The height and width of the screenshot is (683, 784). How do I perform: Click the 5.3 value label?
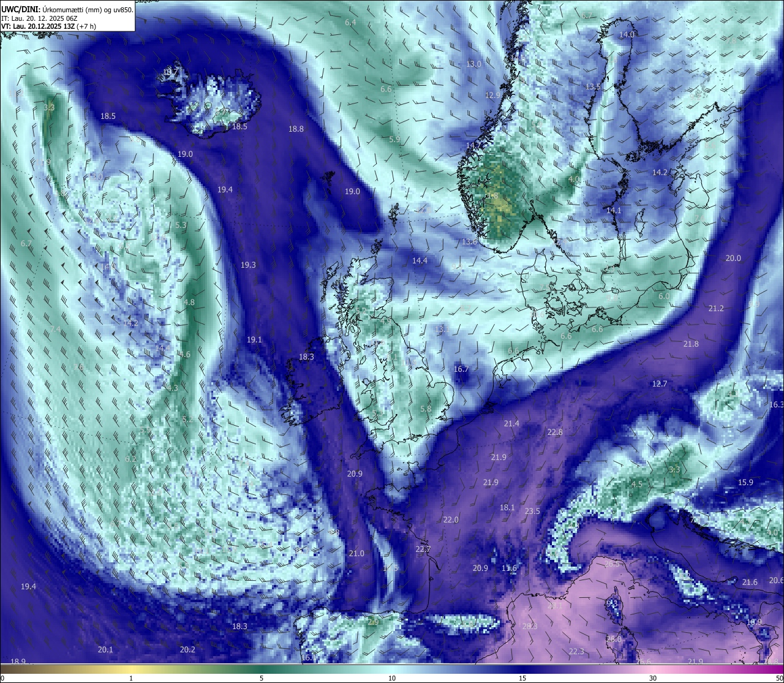(x=181, y=225)
